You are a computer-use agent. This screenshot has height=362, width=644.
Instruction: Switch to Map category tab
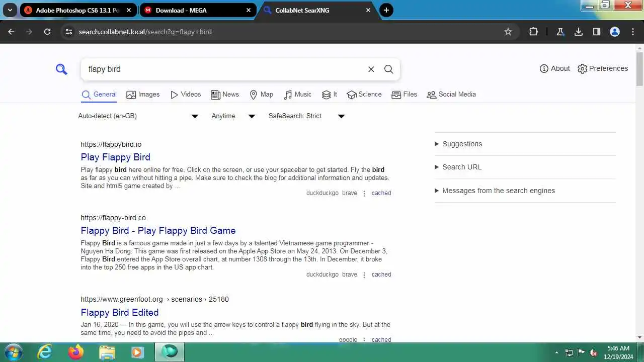pos(262,95)
